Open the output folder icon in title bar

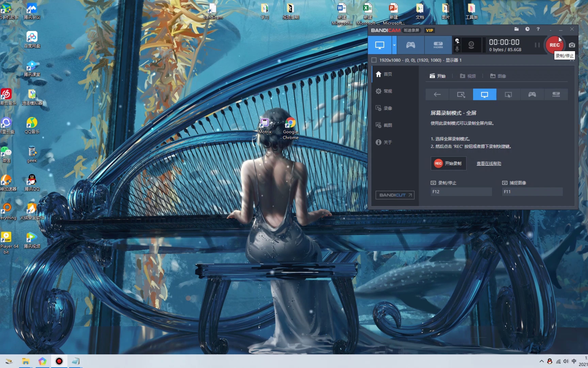517,29
